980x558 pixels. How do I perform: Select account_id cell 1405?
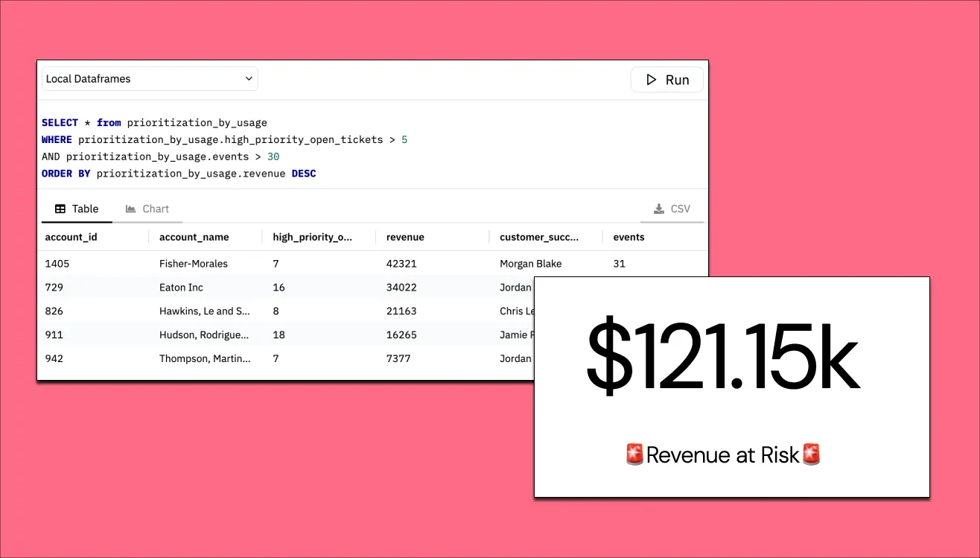(x=57, y=264)
